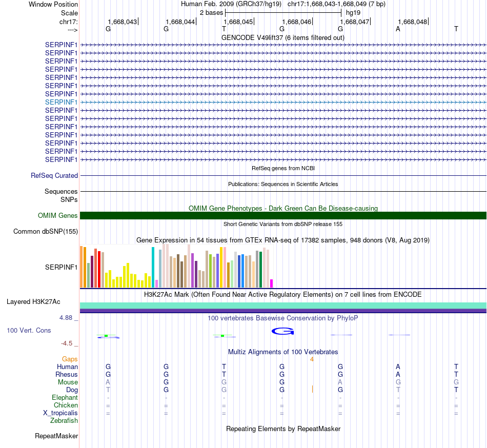
Task: Open Short Genetic Variants from dbSNP release 155 title
Action: click(283, 224)
